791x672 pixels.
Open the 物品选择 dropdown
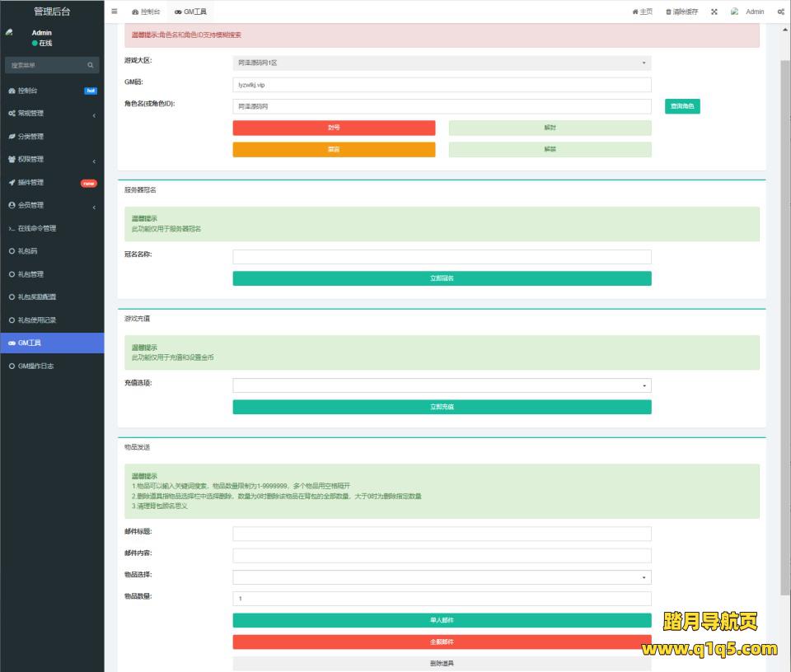[442, 577]
